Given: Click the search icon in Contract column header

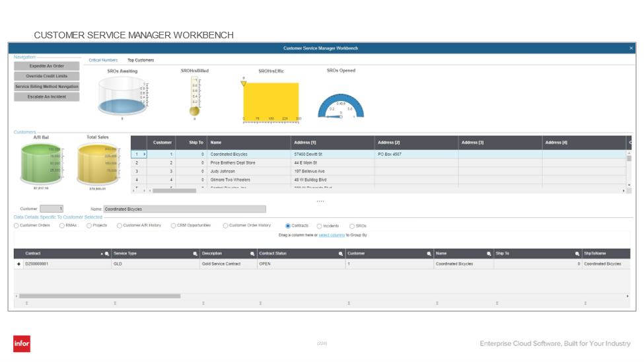Looking at the screenshot, I should pyautogui.click(x=107, y=254).
